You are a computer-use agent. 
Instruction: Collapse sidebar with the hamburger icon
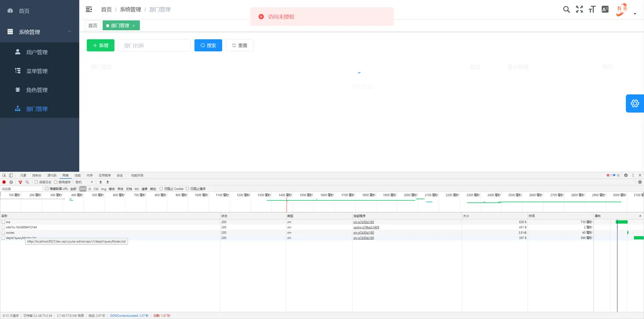click(89, 9)
